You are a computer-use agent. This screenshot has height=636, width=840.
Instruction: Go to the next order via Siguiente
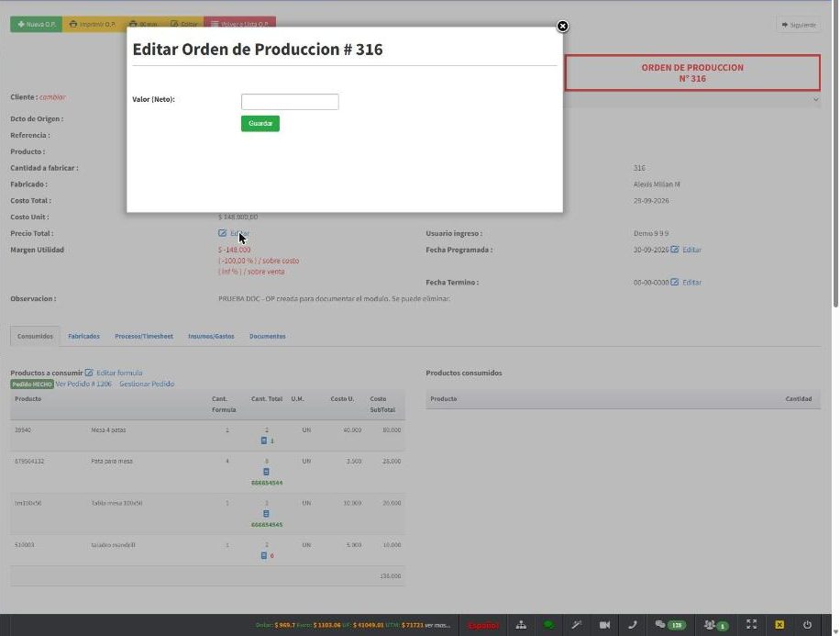pos(798,25)
